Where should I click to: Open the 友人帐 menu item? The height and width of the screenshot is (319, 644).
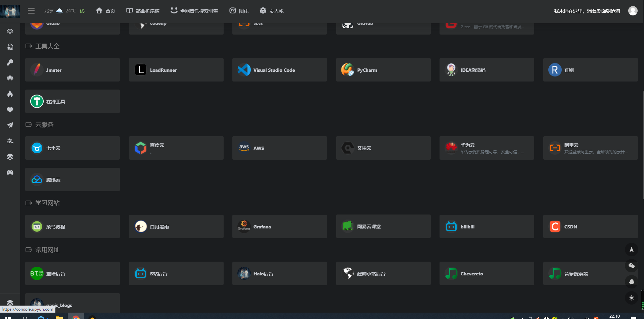(x=271, y=11)
